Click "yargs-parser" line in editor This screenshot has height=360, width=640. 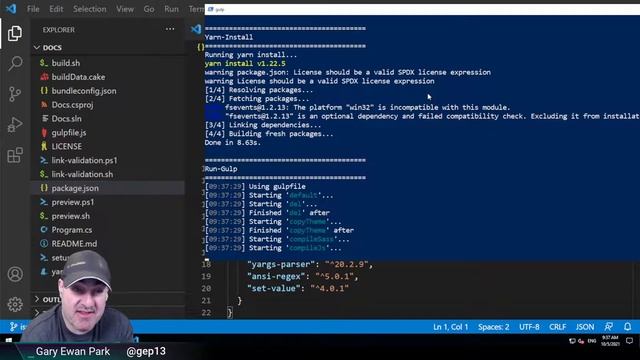310,264
